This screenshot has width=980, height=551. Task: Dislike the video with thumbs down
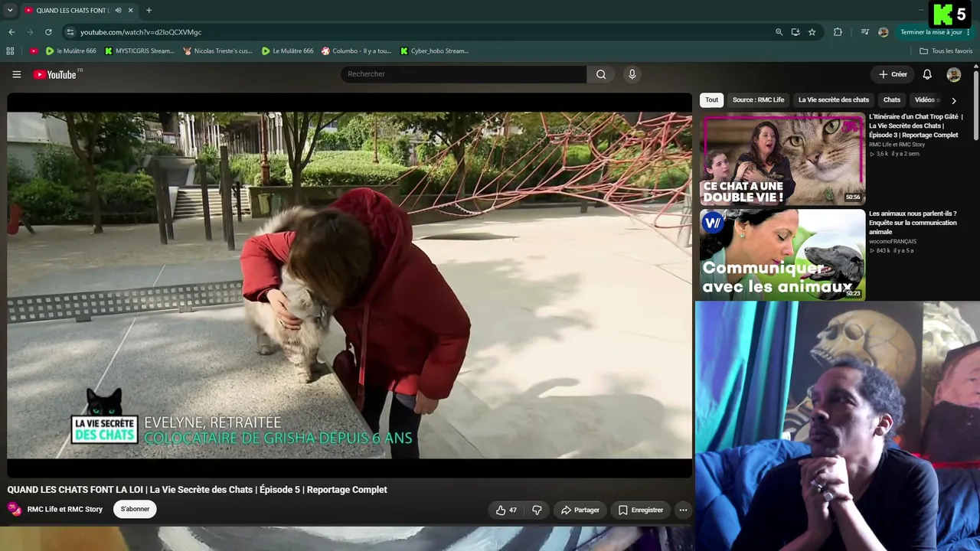coord(537,510)
